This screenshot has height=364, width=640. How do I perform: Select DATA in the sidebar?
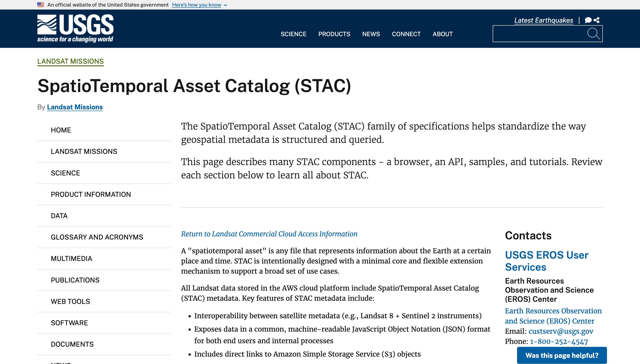pos(104,216)
